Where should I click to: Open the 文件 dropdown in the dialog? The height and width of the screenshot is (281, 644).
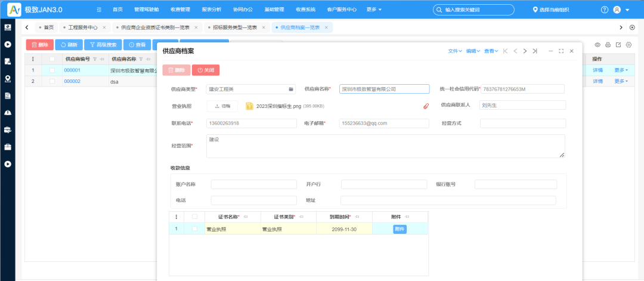[455, 51]
